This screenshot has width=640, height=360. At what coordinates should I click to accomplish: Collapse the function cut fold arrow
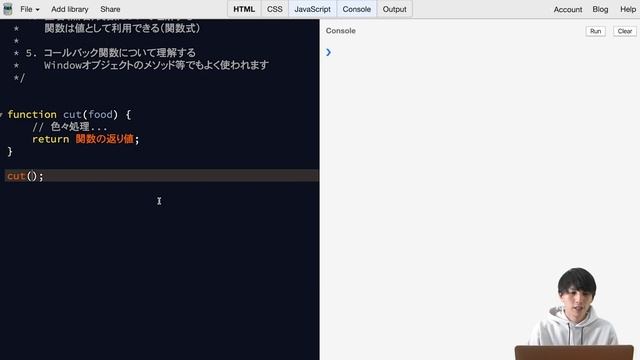tap(2, 115)
